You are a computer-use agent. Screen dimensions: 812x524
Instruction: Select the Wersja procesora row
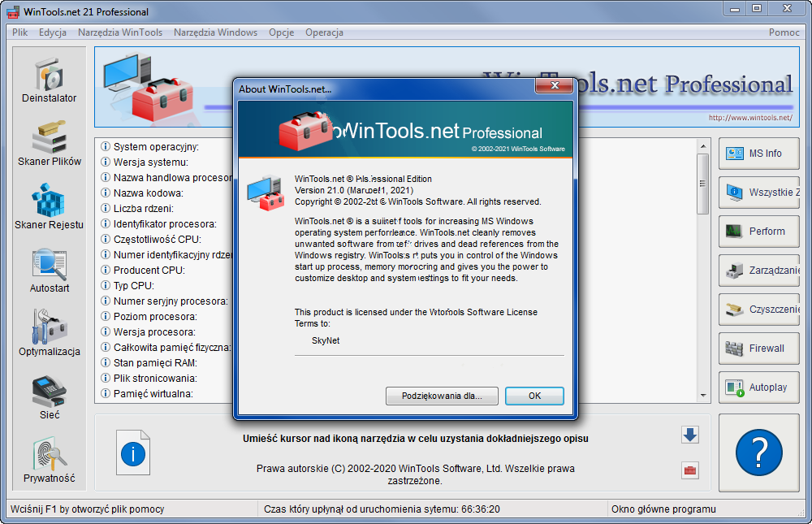click(x=148, y=331)
